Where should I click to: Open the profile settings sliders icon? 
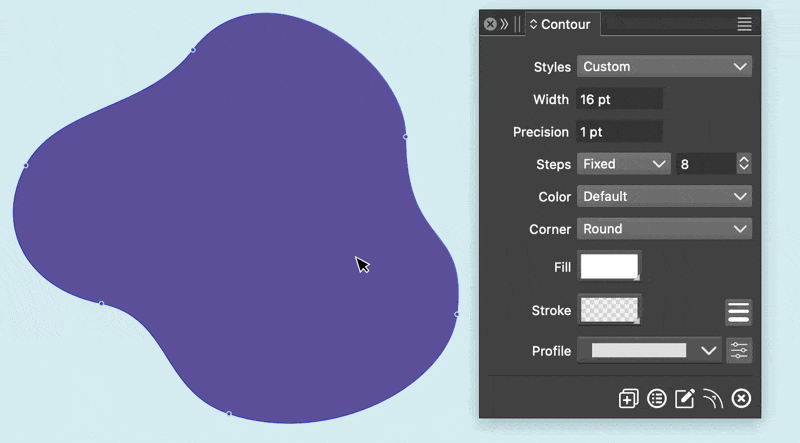739,351
